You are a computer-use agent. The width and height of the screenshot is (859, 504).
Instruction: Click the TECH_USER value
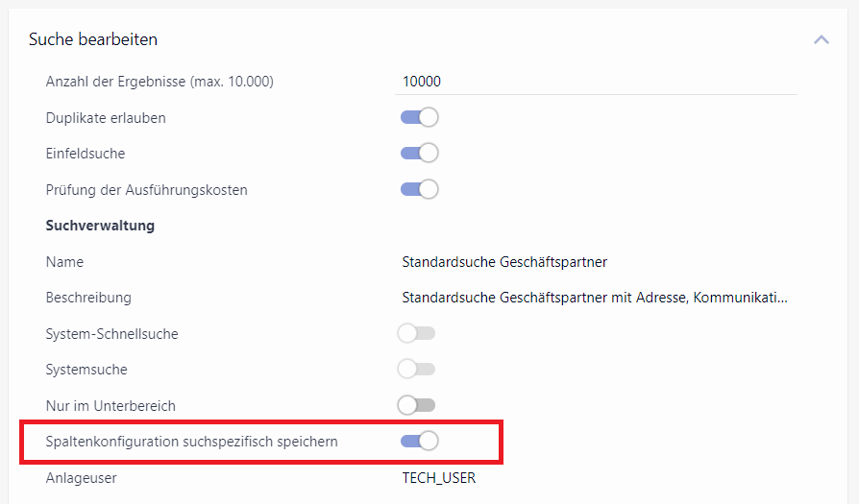(x=438, y=478)
